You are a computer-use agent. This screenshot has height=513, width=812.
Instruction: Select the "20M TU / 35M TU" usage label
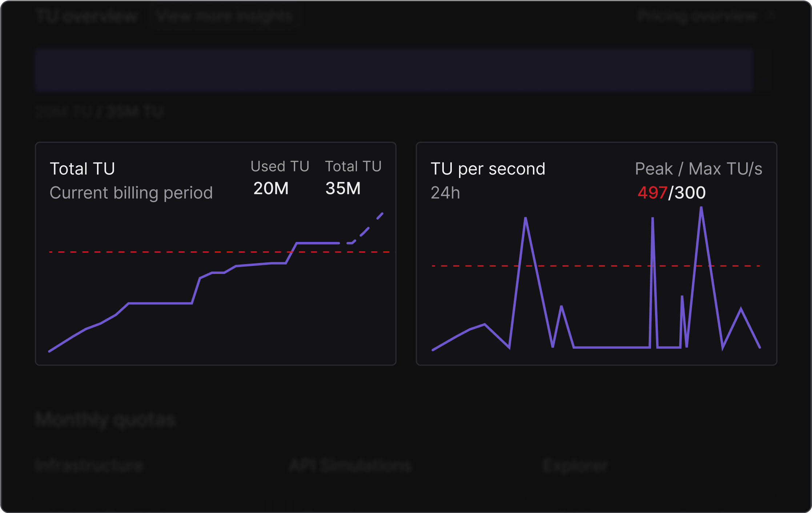[101, 112]
